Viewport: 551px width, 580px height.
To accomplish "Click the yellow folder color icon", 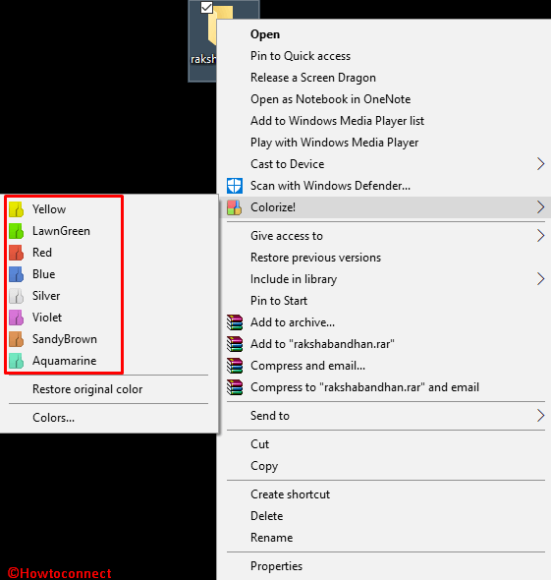I will point(17,209).
